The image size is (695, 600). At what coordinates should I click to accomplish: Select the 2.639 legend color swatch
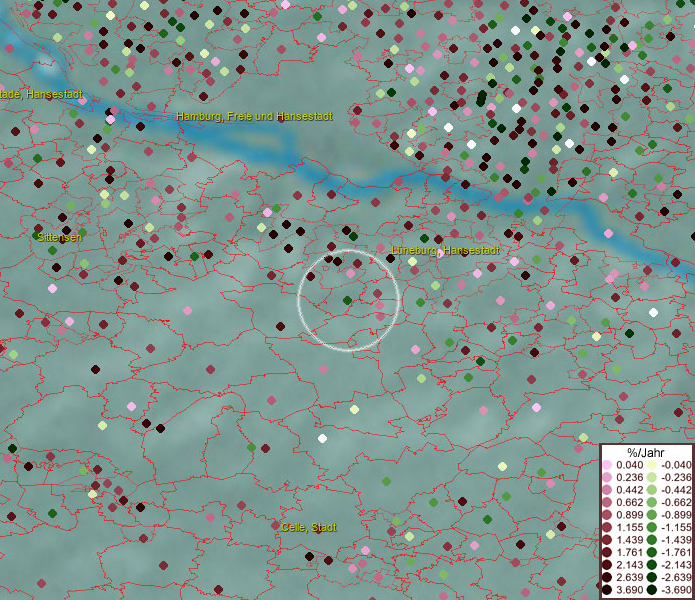point(607,577)
